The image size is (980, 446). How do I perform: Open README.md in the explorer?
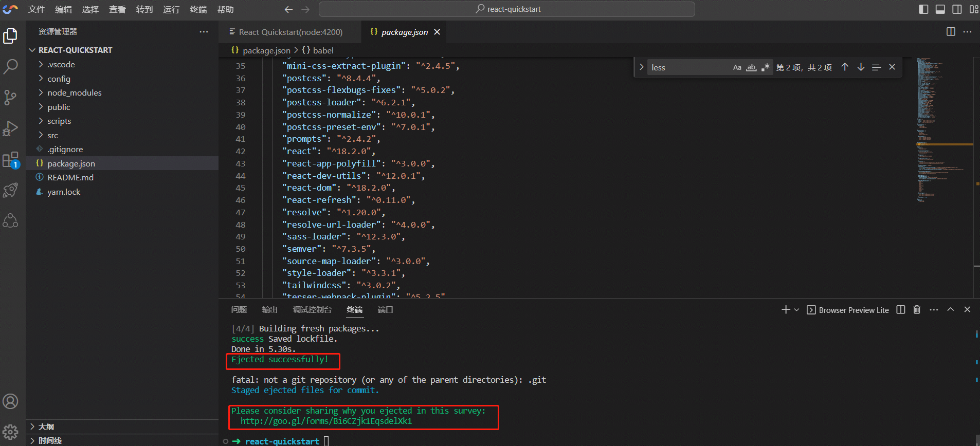click(x=122, y=177)
